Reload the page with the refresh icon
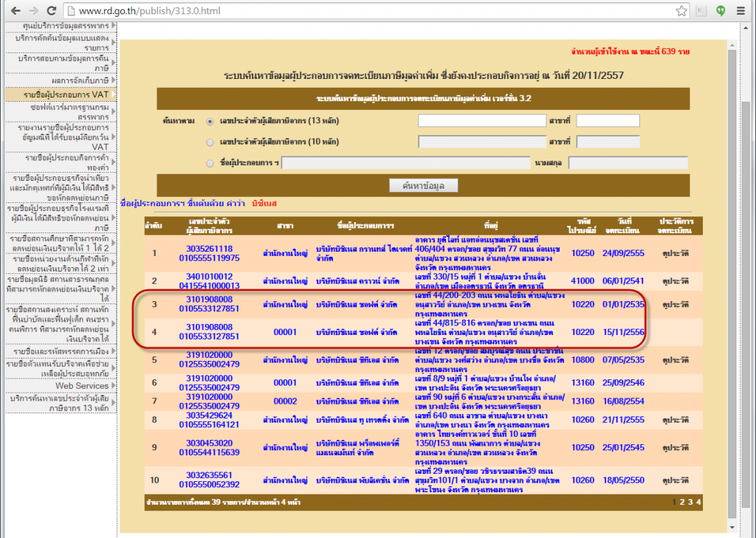Screen dimensions: 756x538 52,12
